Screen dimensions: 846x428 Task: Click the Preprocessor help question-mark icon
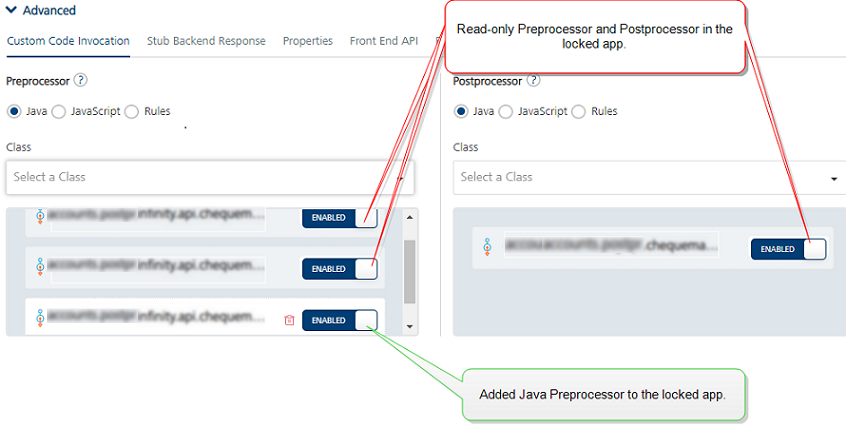pyautogui.click(x=81, y=81)
